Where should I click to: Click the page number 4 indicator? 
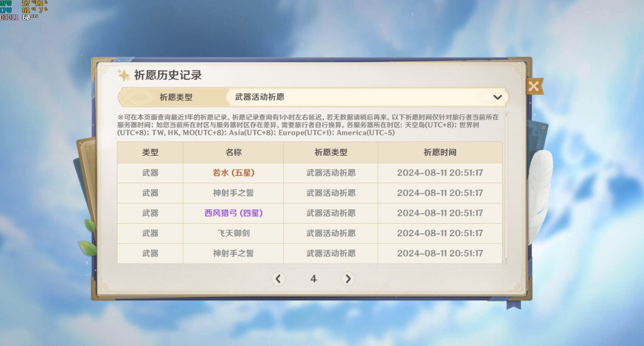point(314,279)
